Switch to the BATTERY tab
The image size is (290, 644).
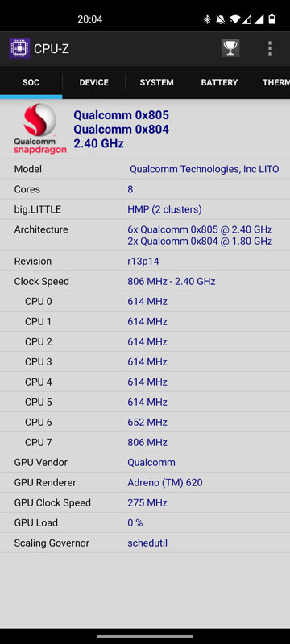pos(219,82)
